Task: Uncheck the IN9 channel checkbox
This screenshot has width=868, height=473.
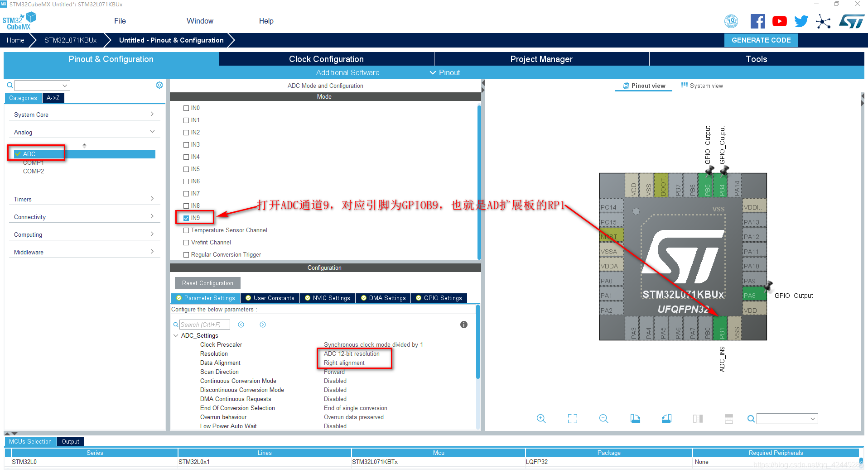Action: pyautogui.click(x=186, y=218)
